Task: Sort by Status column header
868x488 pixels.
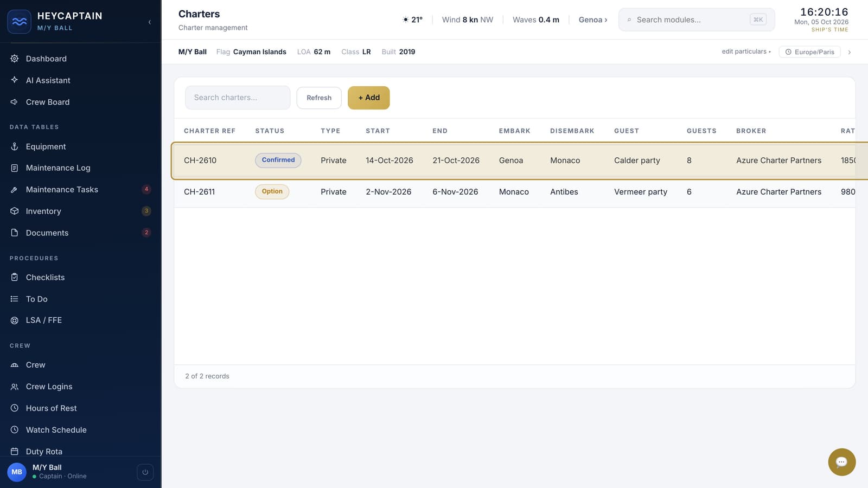Action: tap(270, 131)
